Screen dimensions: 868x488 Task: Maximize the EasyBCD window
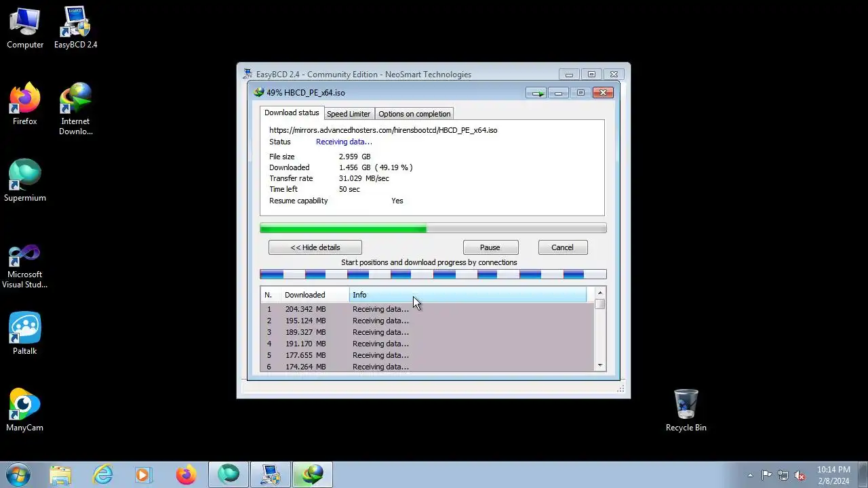coord(591,75)
